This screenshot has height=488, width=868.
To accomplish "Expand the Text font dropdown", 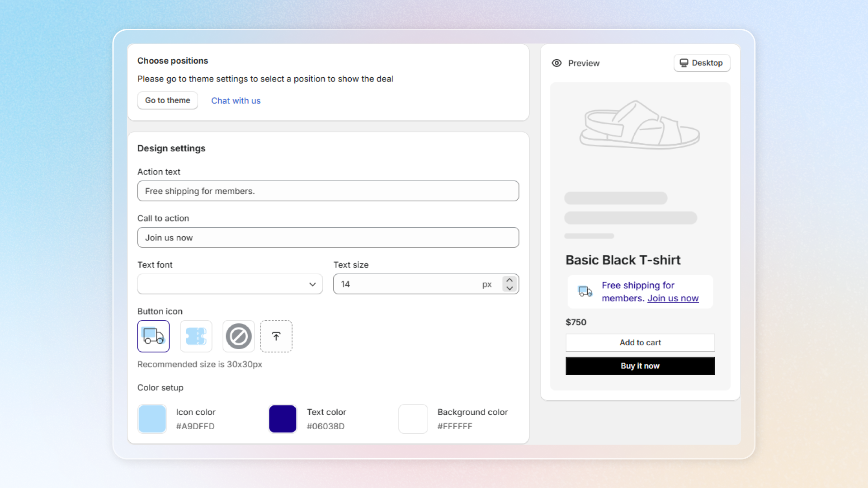I will pos(230,284).
